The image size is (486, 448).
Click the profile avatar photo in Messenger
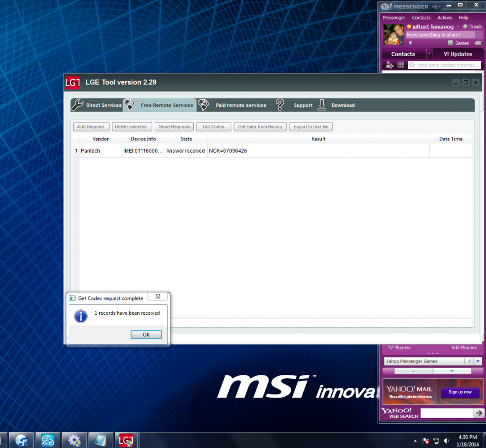[393, 34]
